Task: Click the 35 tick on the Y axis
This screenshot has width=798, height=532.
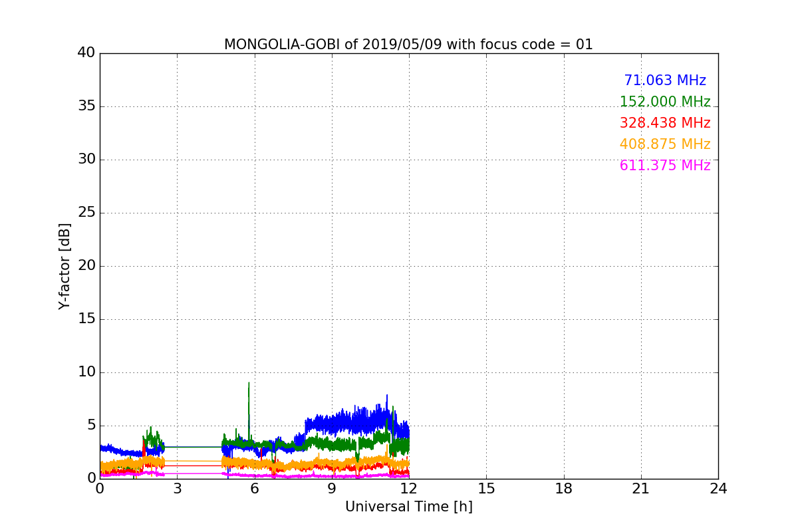Action: point(86,106)
